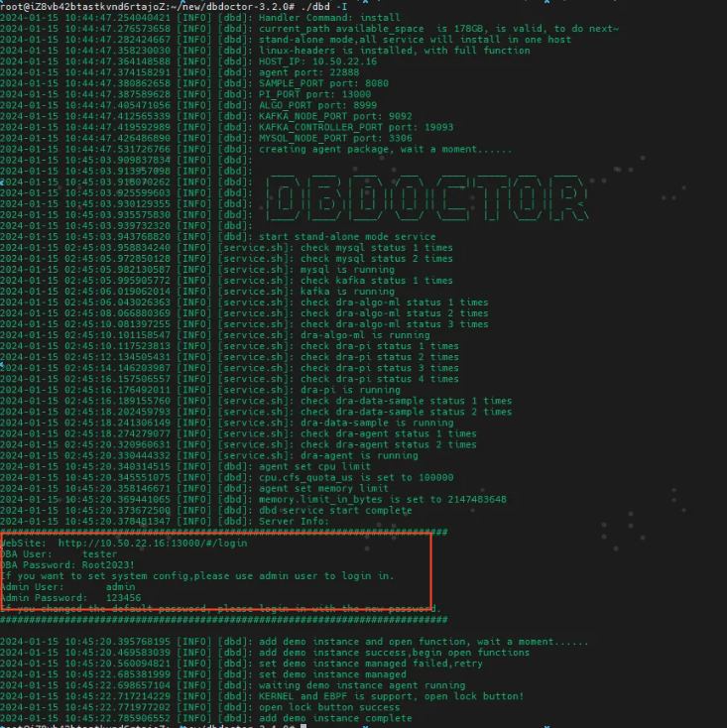Click the timestamp '10:44:47.254040421'

click(117, 18)
